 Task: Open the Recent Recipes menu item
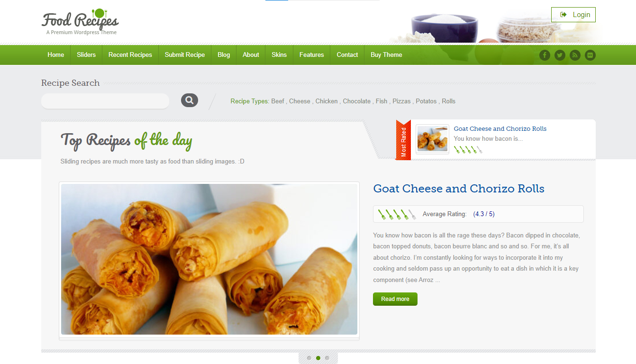click(130, 55)
